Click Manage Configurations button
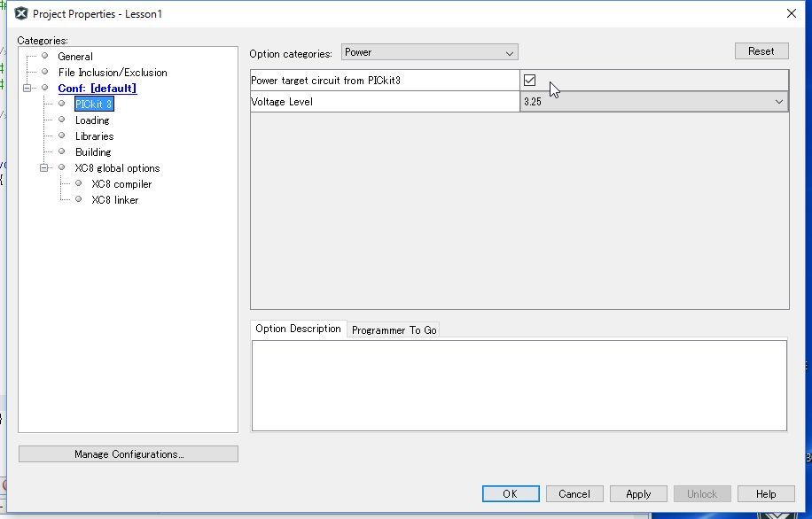This screenshot has width=812, height=519. 129,453
